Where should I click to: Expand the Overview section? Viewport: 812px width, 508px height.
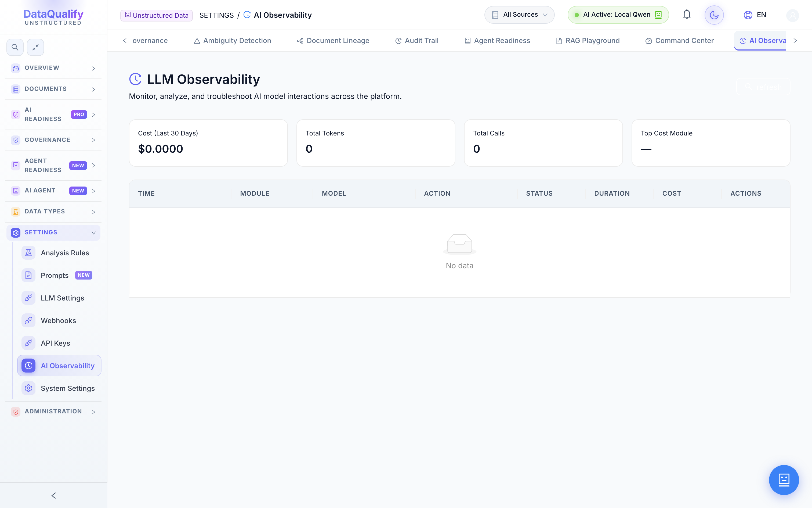point(53,68)
